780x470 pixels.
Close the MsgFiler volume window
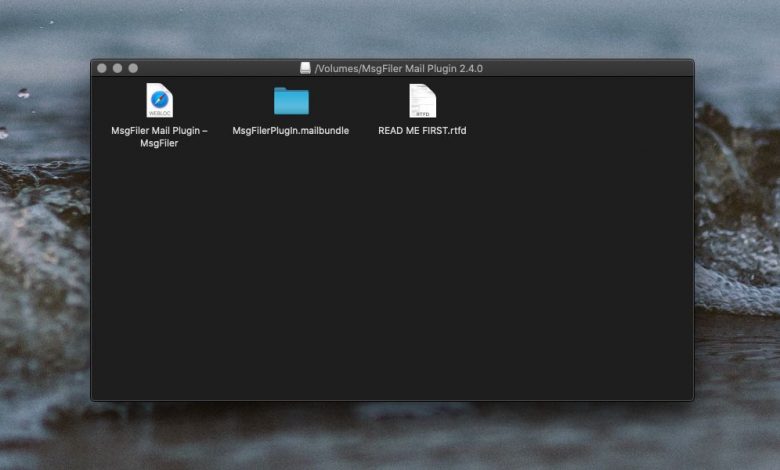click(x=102, y=68)
